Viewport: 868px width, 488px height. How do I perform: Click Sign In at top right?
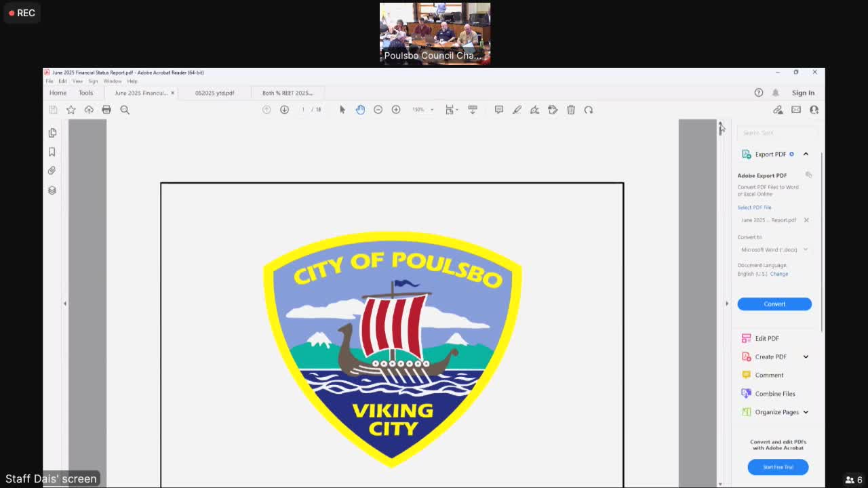tap(803, 93)
